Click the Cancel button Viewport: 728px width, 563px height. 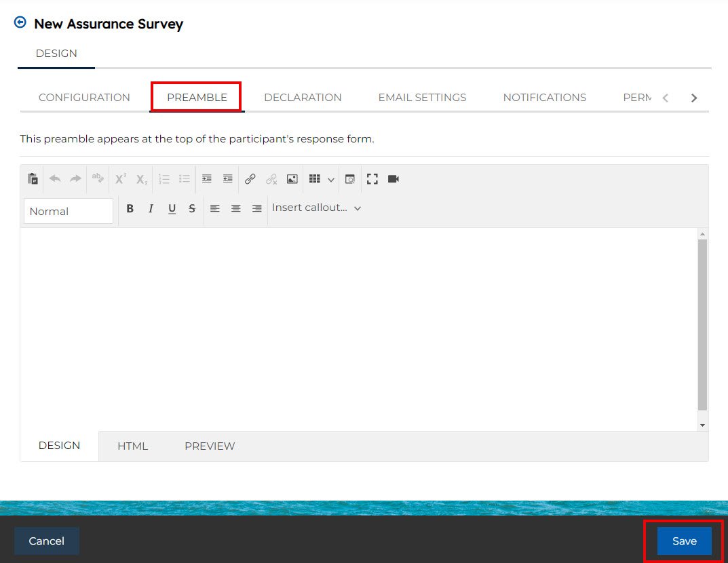coord(47,541)
